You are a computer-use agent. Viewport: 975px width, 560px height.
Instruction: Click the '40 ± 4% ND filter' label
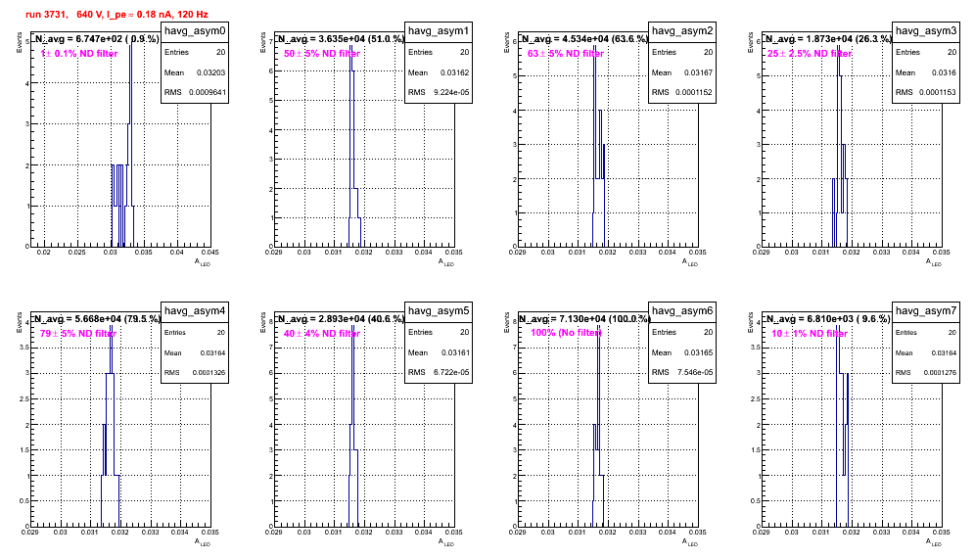(x=322, y=334)
